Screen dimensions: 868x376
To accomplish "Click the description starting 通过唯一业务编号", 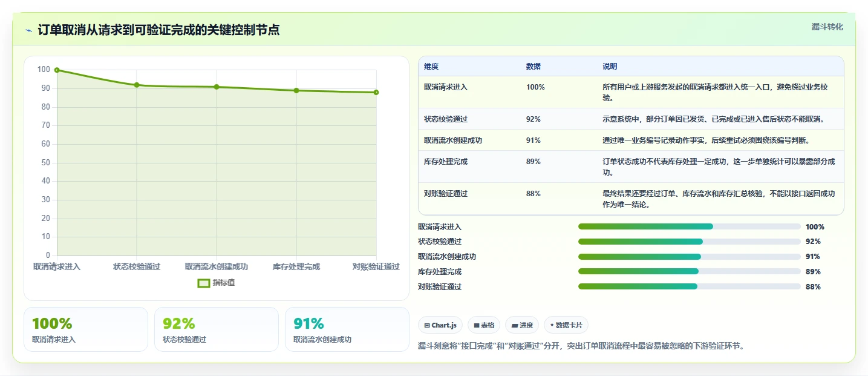I will tap(706, 140).
